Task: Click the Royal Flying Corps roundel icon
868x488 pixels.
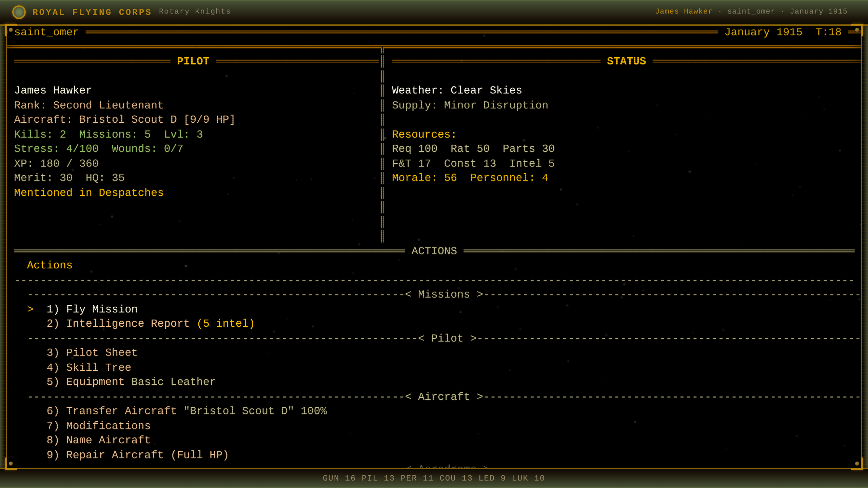Action: pos(19,12)
